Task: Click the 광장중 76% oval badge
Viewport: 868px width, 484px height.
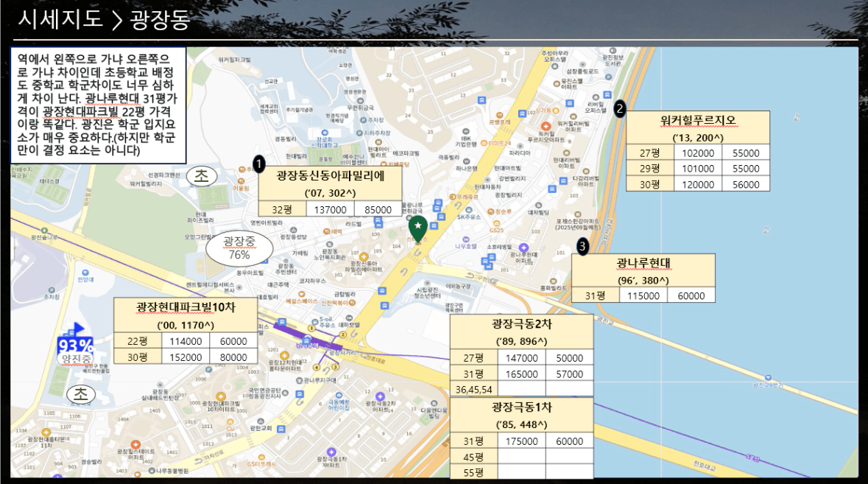Action: (x=239, y=248)
